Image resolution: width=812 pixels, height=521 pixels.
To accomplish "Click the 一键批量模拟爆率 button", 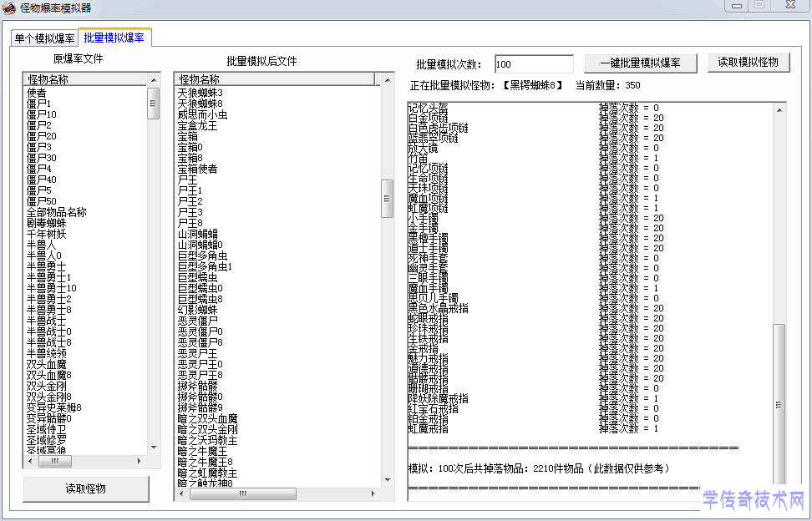I will 642,63.
